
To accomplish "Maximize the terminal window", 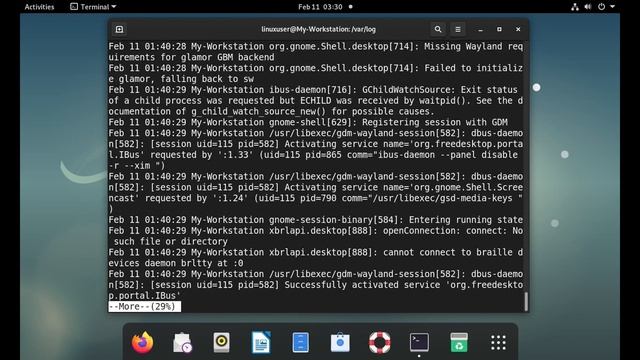I will tap(499, 29).
